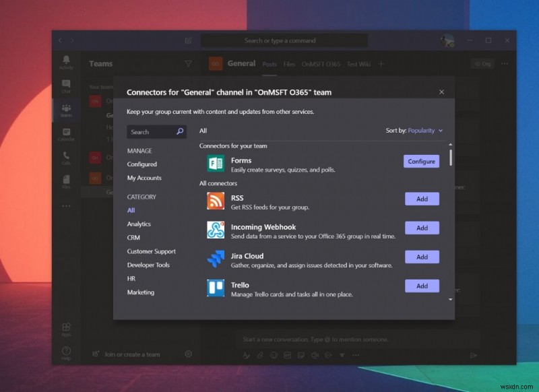
Task: Open the channel more options ellipsis
Action: click(505, 63)
